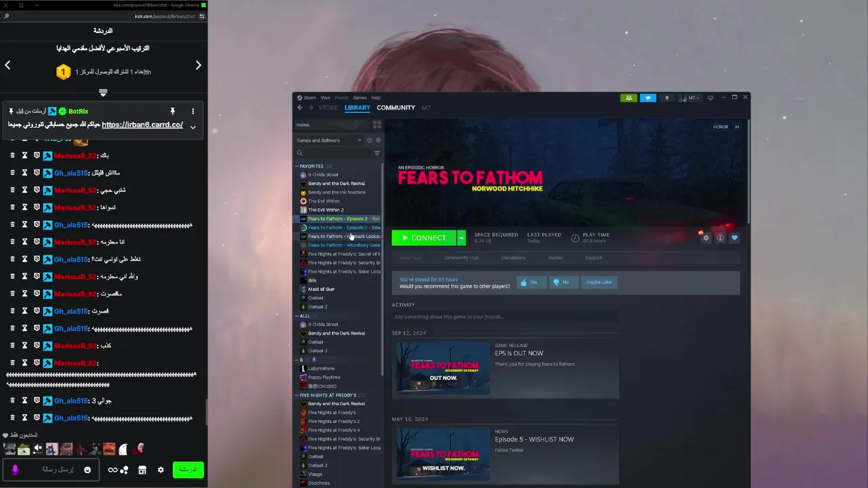Click the library list scrollbar
This screenshot has height=488, width=868.
(382, 268)
